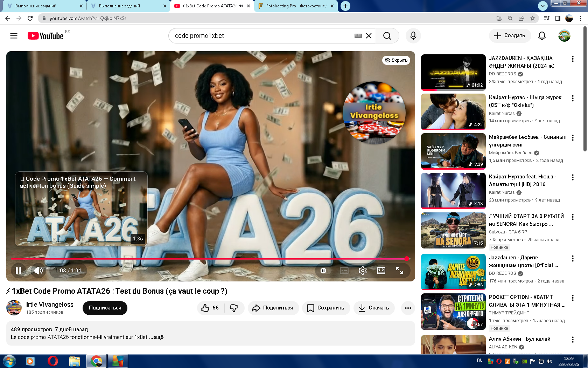Viewport: 588px width, 368px height.
Task: Open more actions menu below video
Action: [408, 308]
